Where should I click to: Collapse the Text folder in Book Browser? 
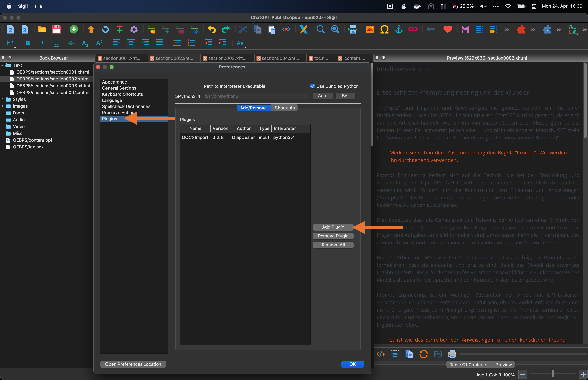[3, 65]
